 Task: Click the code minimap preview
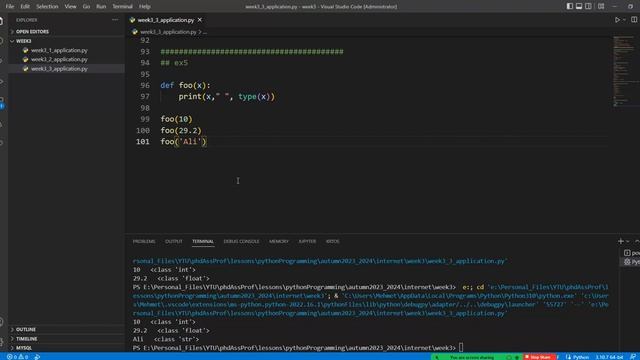624,71
